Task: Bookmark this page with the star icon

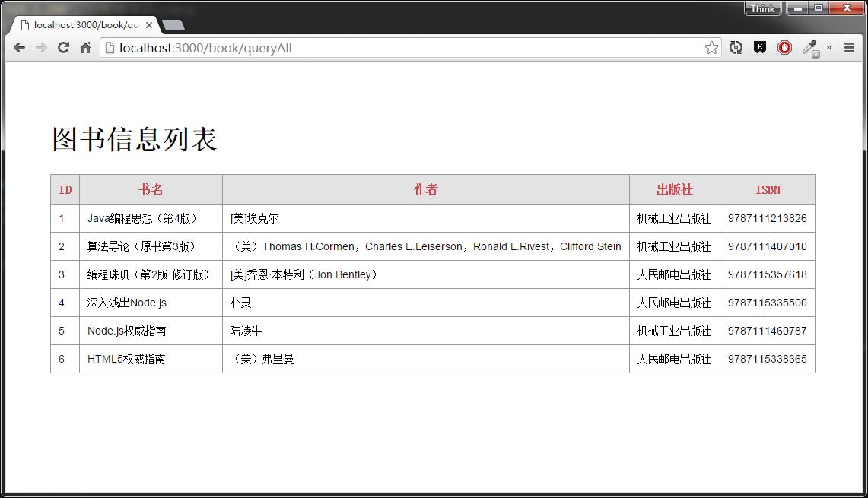Action: tap(711, 47)
